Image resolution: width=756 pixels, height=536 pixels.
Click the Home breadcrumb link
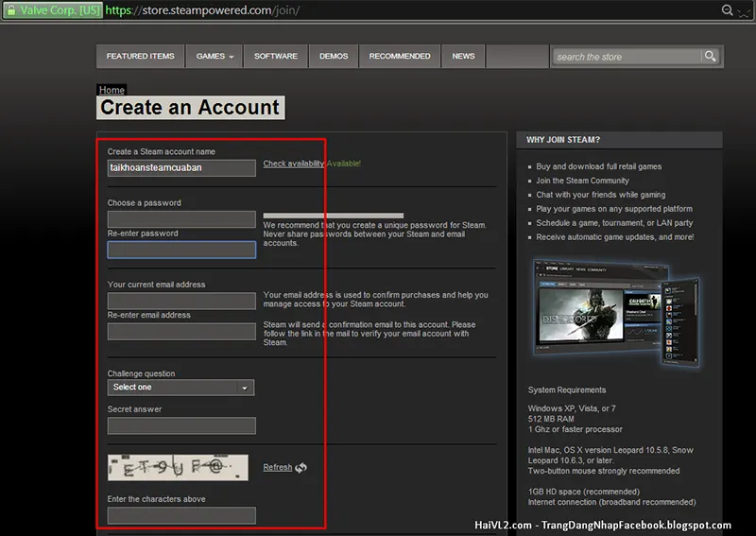[112, 90]
